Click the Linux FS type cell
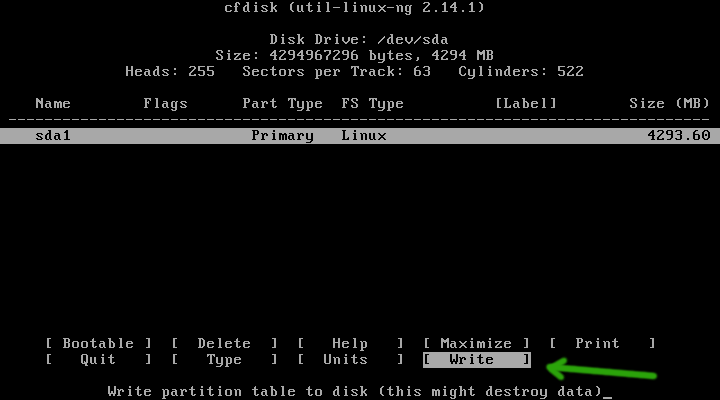 [x=364, y=136]
